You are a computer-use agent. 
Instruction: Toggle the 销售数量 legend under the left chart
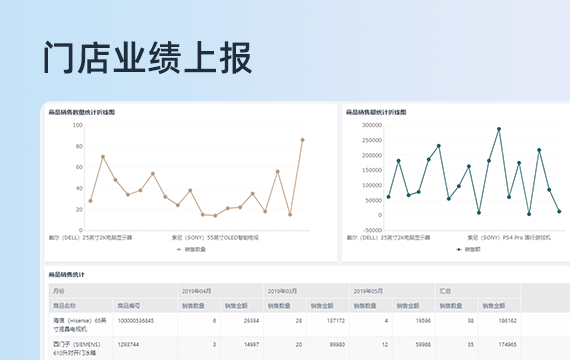pyautogui.click(x=191, y=249)
